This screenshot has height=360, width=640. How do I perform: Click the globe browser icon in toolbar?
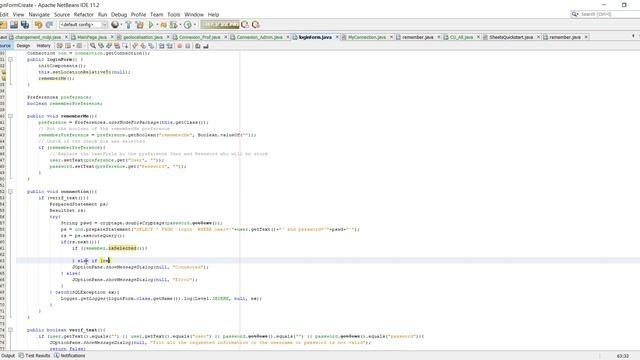click(x=115, y=25)
